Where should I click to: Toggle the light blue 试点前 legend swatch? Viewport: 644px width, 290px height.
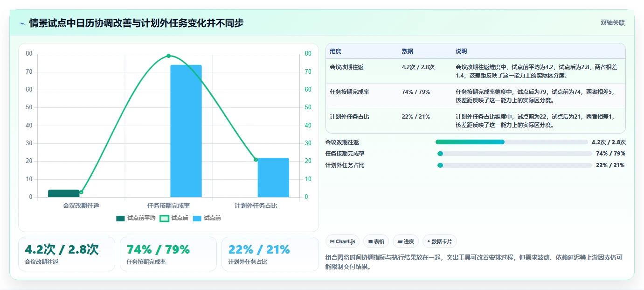pos(197,218)
